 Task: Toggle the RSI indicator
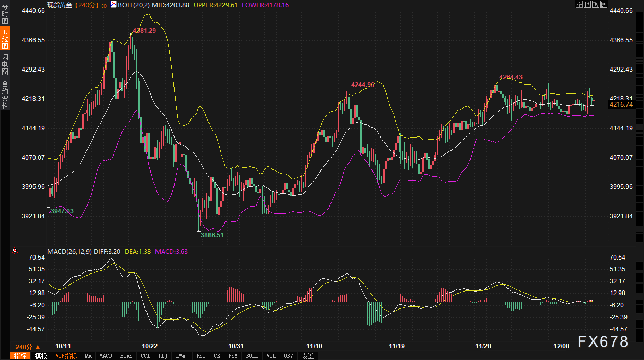201,356
